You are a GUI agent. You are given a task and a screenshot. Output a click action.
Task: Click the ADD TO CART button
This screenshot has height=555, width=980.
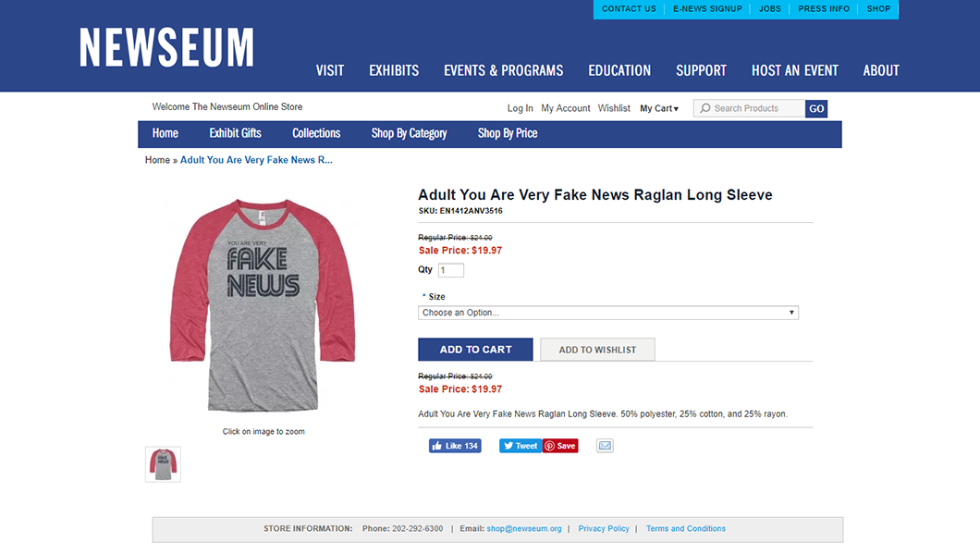[475, 350]
